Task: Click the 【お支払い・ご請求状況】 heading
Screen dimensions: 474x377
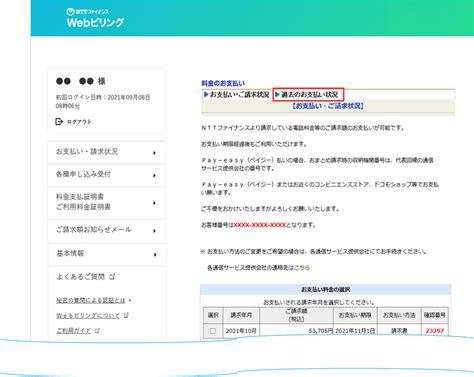Action: (328, 106)
